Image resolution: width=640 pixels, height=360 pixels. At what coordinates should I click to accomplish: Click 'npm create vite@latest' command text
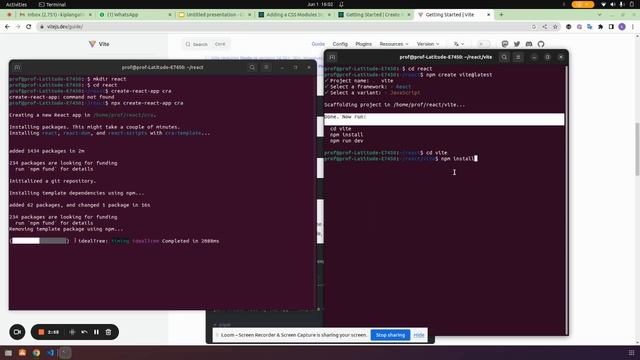click(459, 75)
